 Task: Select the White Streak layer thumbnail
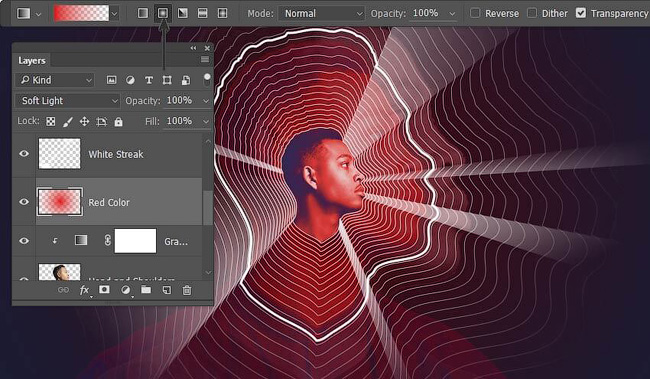59,153
